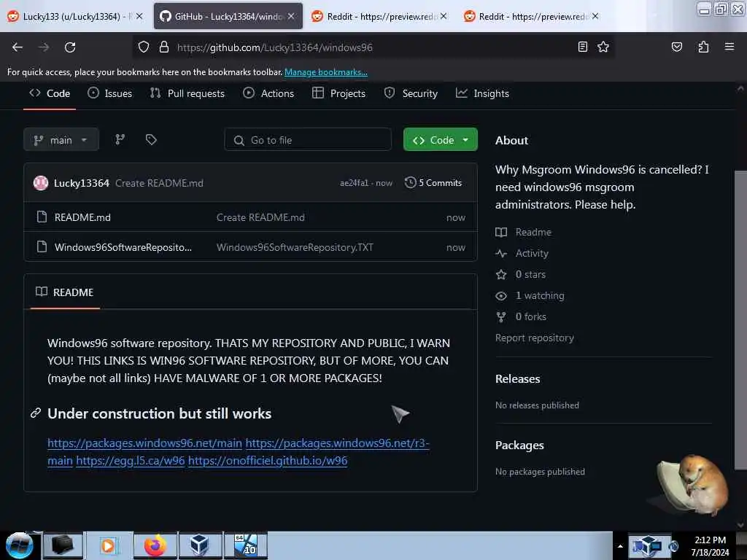Image resolution: width=747 pixels, height=560 pixels.
Task: Open the Windows Start orb
Action: pos(20,545)
